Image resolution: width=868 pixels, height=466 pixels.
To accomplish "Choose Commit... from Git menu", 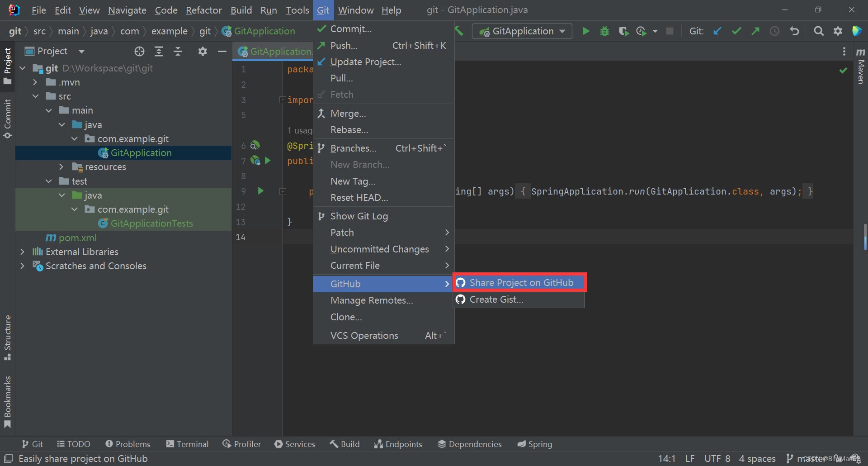I will 383,29.
